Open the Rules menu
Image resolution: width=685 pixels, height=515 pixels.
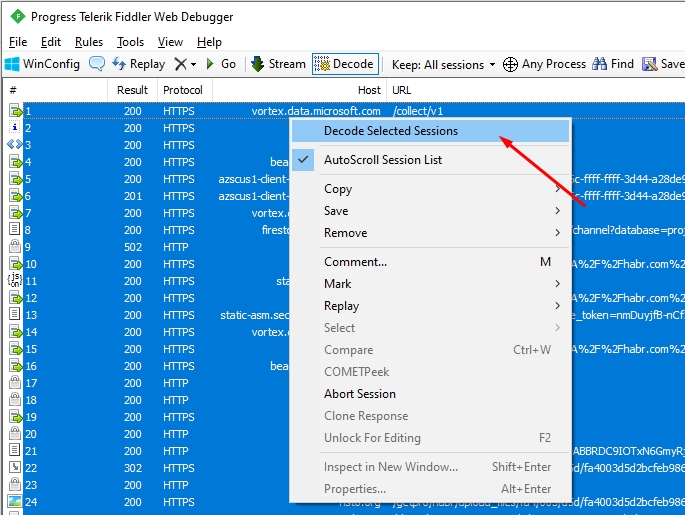89,42
